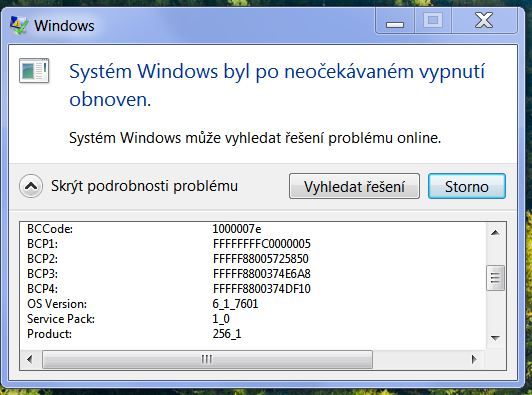The width and height of the screenshot is (532, 395).
Task: Click the 'BCP4:' label
Action: (42, 288)
